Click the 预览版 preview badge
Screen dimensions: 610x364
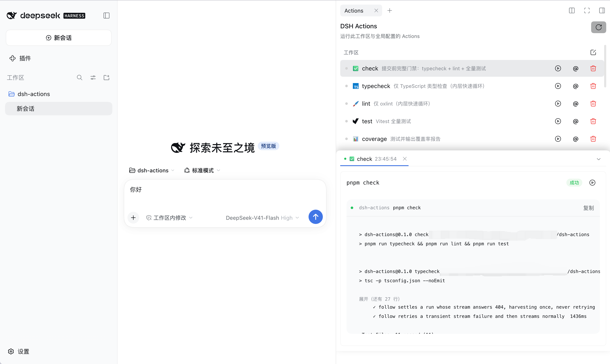click(x=269, y=146)
